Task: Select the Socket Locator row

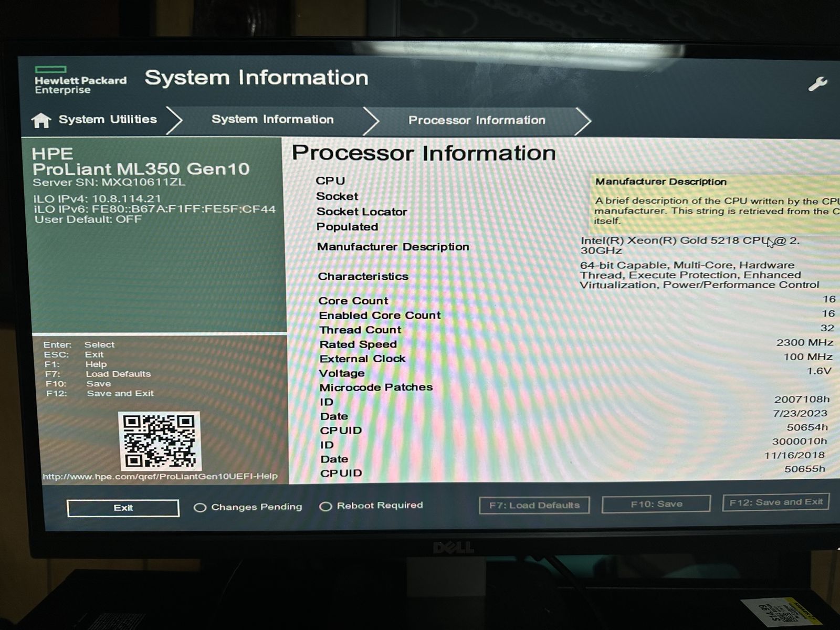Action: (x=362, y=212)
